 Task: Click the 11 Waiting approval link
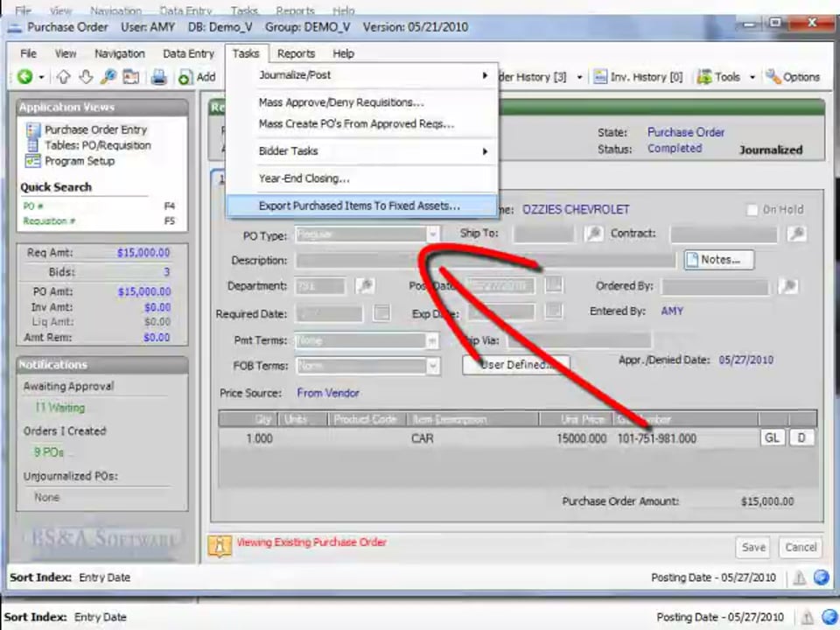click(60, 408)
